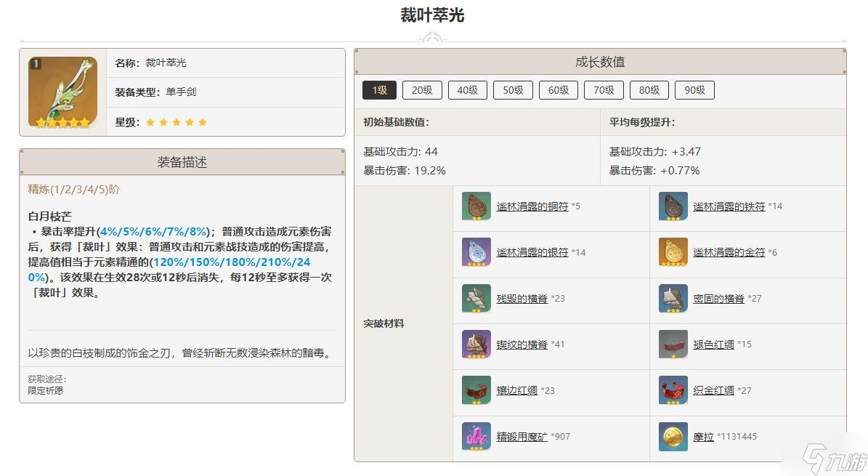
Task: Follow the 谧林涓露的金符 link
Action: (x=729, y=253)
